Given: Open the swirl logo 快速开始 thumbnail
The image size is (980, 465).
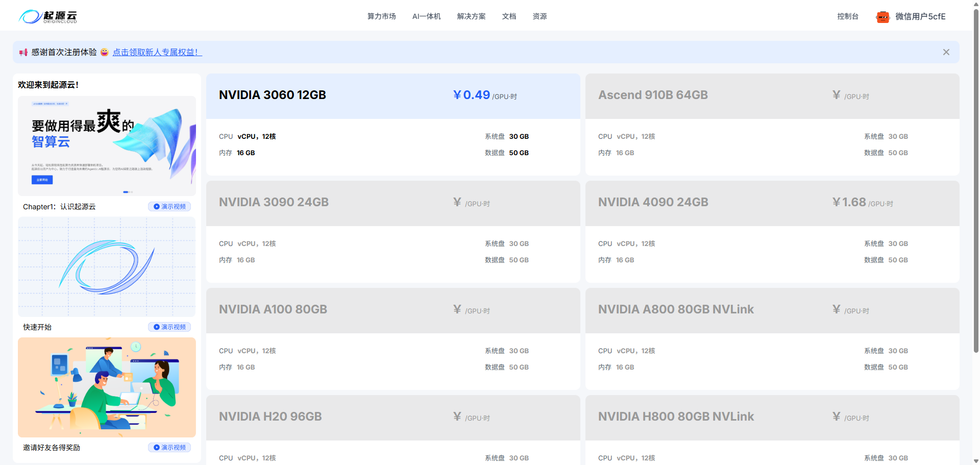Looking at the screenshot, I should [107, 267].
